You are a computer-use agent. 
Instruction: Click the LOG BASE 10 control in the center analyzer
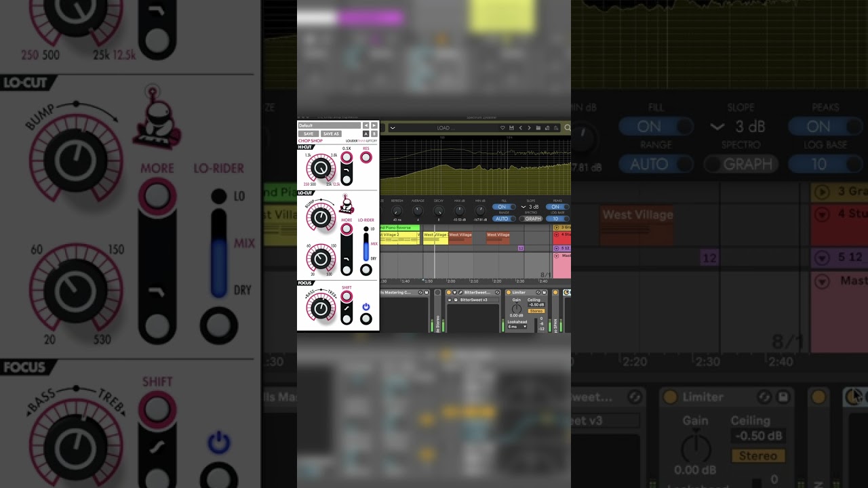pos(557,219)
